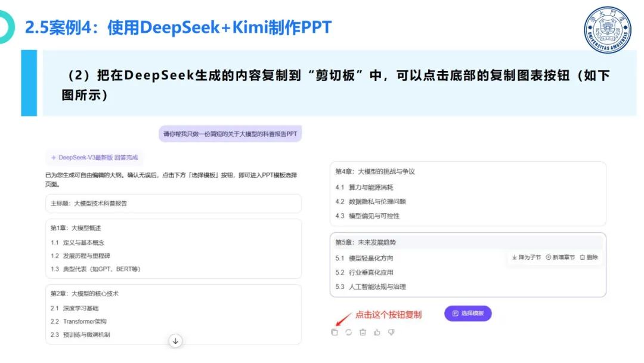
Task: Give the response a thumbs down
Action: [391, 332]
